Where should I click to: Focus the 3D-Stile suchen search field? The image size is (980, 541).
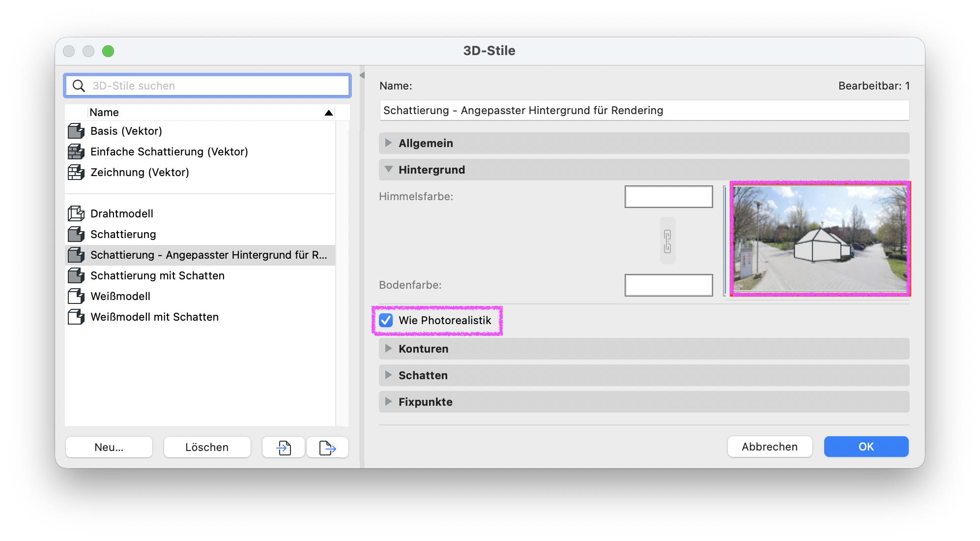coord(207,86)
